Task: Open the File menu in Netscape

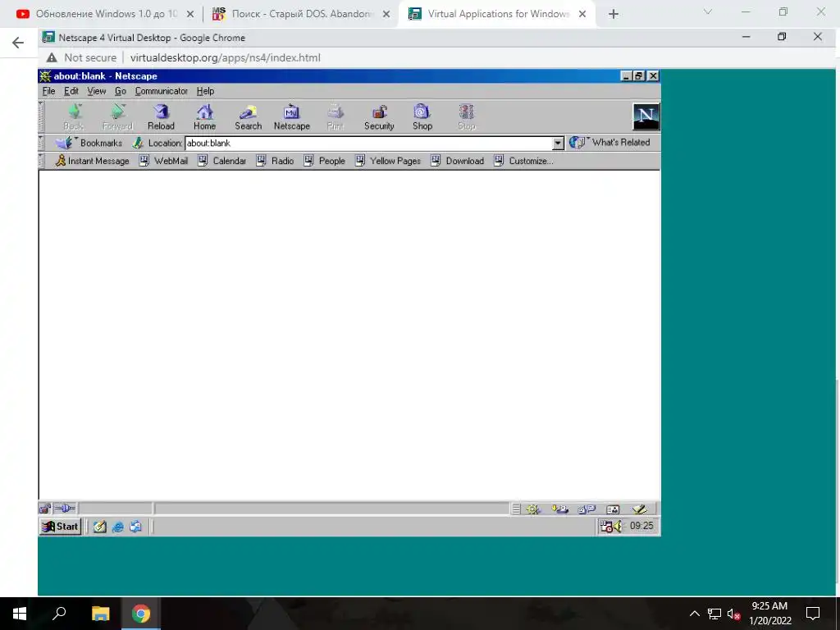Action: [x=48, y=91]
